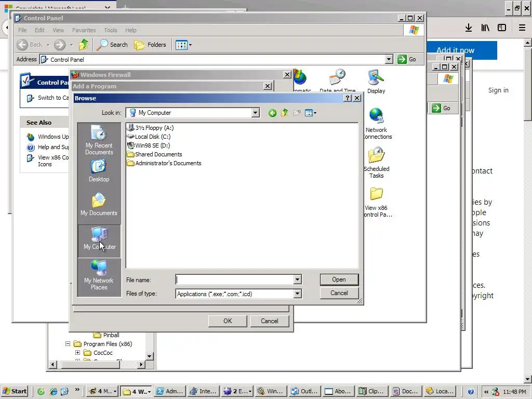Toggle Folders pane in Control Panel toolbar
Image resolution: width=532 pixels, height=399 pixels.
[x=150, y=45]
